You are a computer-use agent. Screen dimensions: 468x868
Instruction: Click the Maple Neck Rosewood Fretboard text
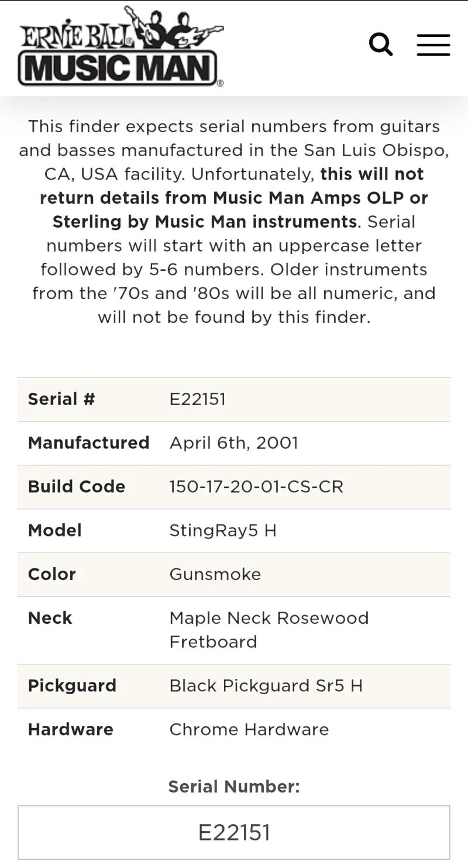pyautogui.click(x=269, y=630)
